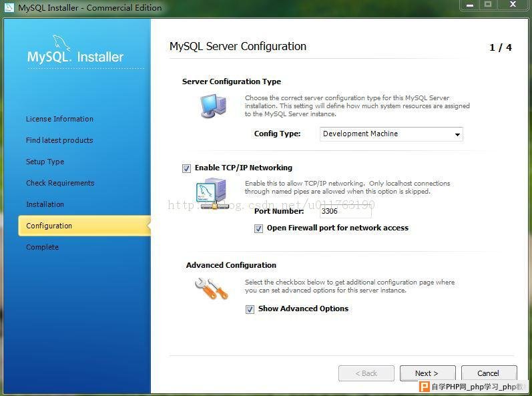Click the computer icon under Server Configuration Type
The width and height of the screenshot is (532, 396).
click(x=213, y=106)
